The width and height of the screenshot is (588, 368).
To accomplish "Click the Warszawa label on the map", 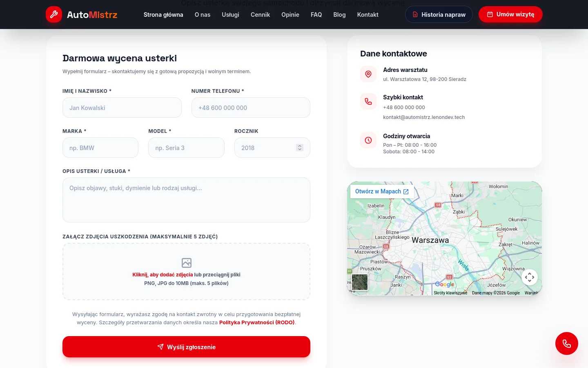I will pyautogui.click(x=430, y=240).
